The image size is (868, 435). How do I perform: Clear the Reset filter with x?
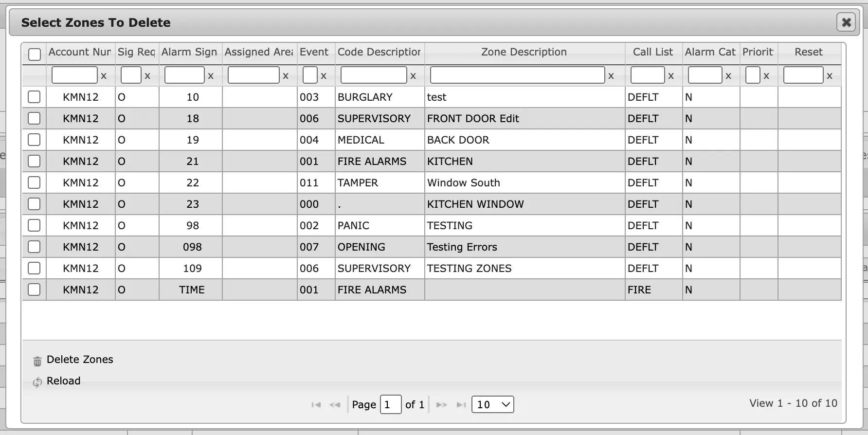pyautogui.click(x=830, y=76)
